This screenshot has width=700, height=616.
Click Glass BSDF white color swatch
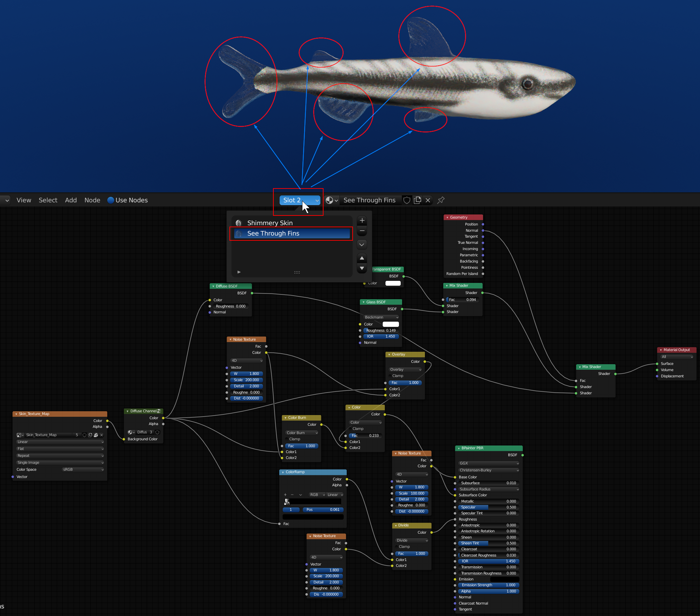click(391, 324)
